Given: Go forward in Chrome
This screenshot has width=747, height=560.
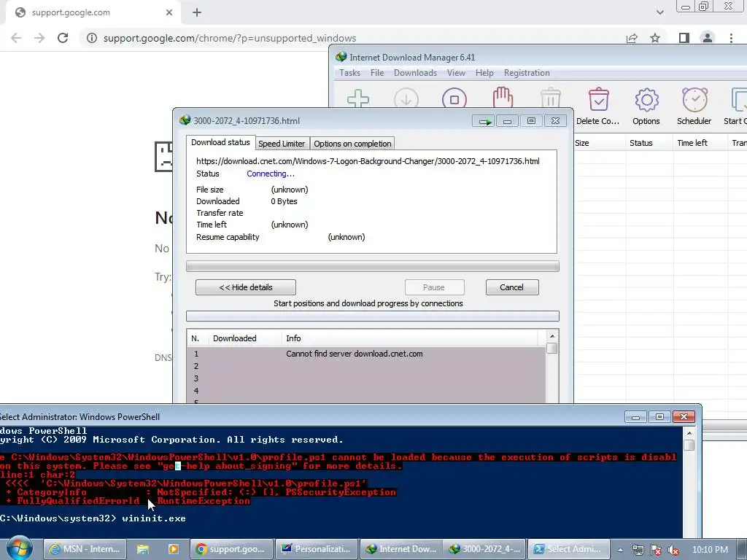Looking at the screenshot, I should point(39,38).
